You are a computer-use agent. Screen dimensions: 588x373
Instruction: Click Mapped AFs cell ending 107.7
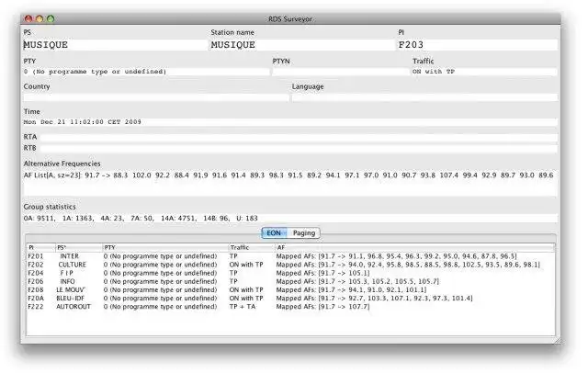pyautogui.click(x=322, y=307)
